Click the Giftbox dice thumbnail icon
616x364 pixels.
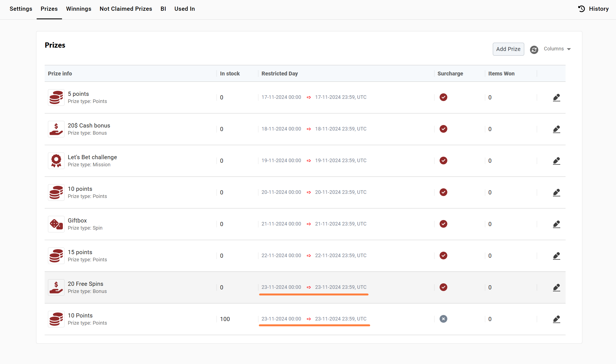tap(56, 224)
